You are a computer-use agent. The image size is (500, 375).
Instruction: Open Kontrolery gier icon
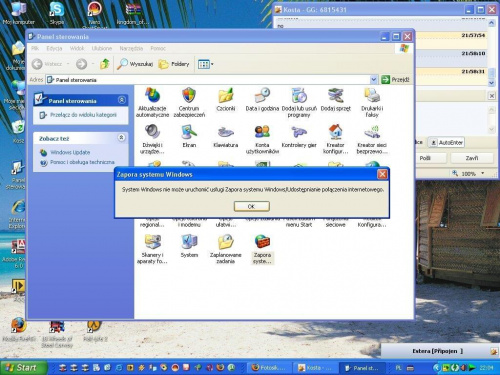tap(299, 136)
